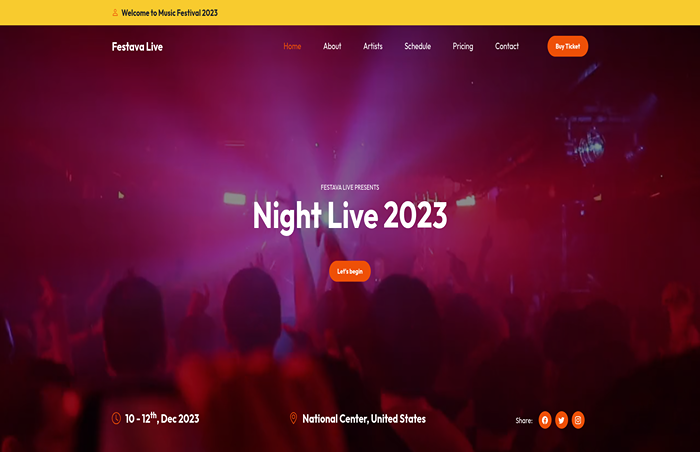Click the Facebook share icon
This screenshot has height=452, width=700.
(x=545, y=420)
